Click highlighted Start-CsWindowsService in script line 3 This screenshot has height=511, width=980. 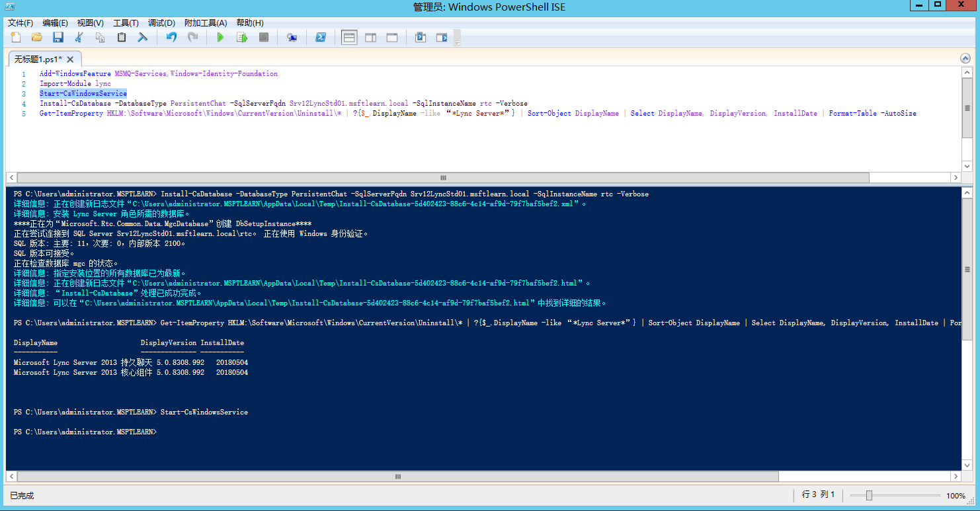pos(83,94)
